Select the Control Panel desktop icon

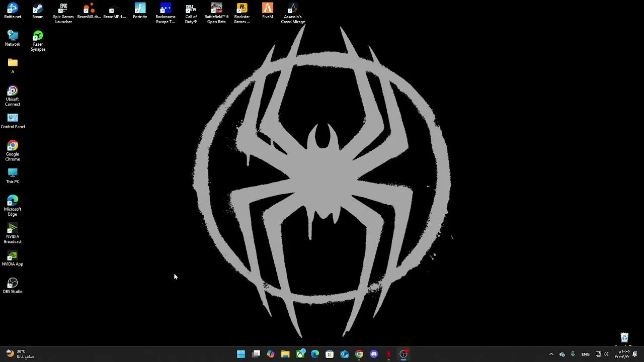pos(13,121)
